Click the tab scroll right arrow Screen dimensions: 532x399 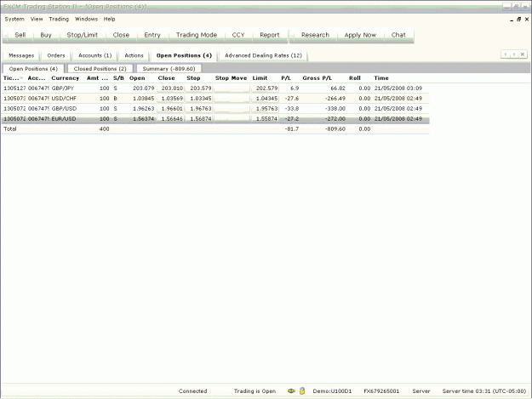pos(514,54)
